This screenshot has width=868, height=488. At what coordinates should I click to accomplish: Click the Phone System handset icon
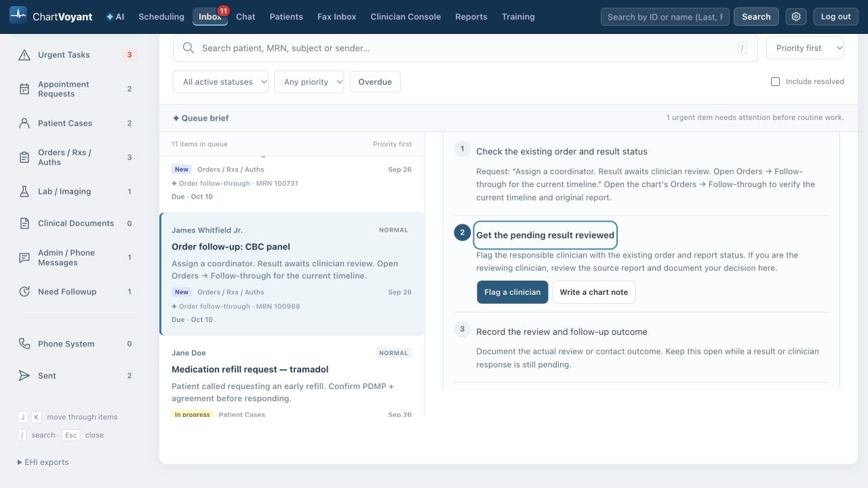click(24, 344)
